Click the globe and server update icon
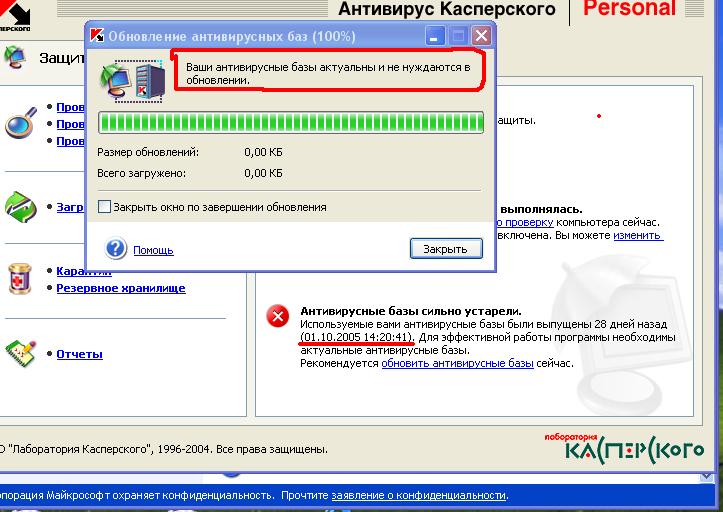This screenshot has width=723, height=512. coord(132,80)
